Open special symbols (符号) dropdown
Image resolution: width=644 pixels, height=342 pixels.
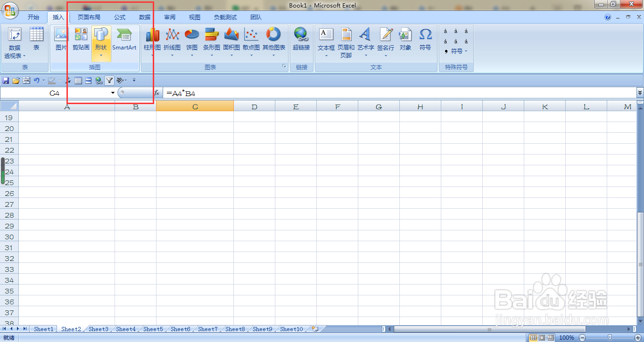click(456, 51)
